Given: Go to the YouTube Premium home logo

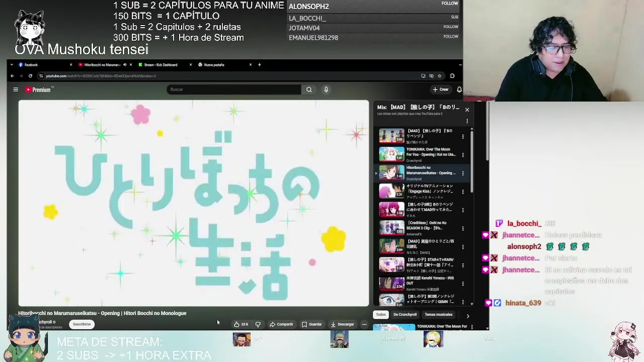Looking at the screenshot, I should pyautogui.click(x=38, y=89).
